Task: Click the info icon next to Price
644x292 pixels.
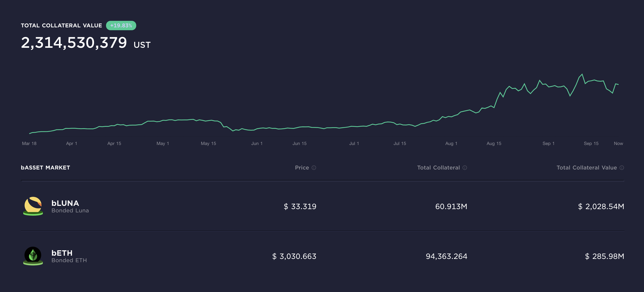Action: (x=314, y=168)
